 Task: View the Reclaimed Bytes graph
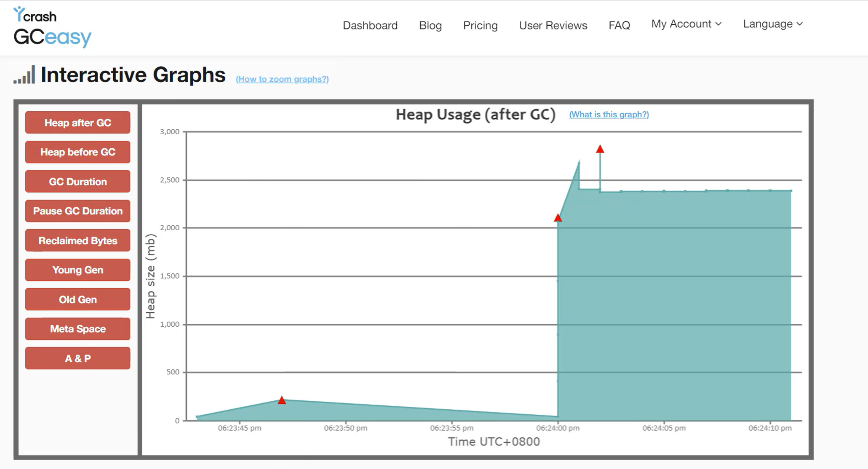coord(78,240)
